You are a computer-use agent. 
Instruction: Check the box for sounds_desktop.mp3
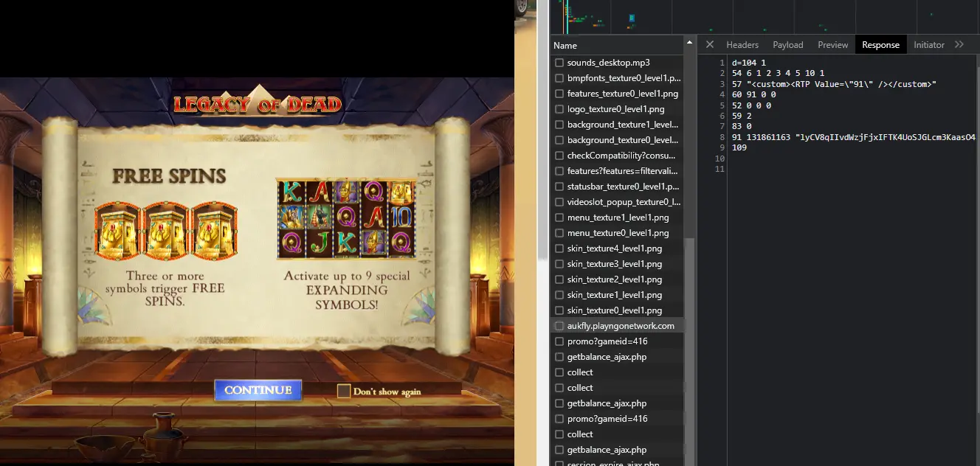tap(559, 63)
